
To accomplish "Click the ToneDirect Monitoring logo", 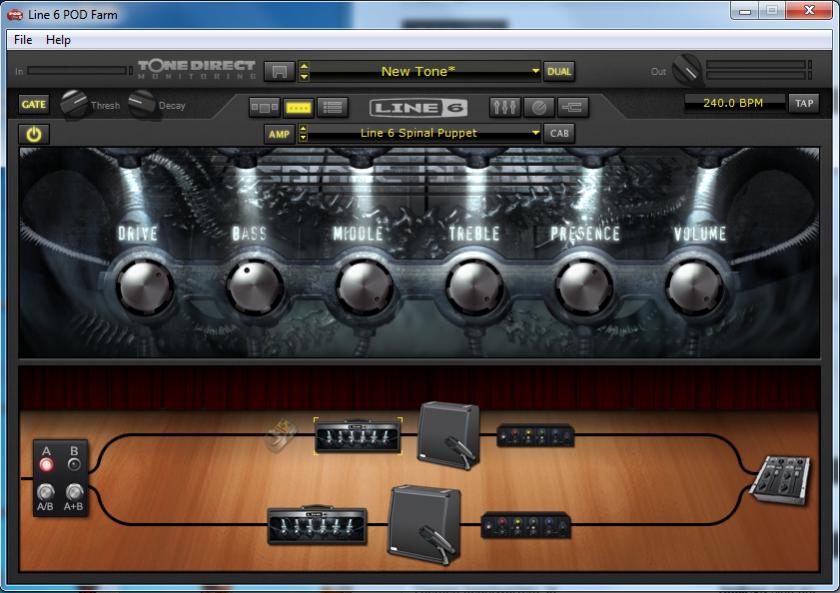I will (x=197, y=70).
